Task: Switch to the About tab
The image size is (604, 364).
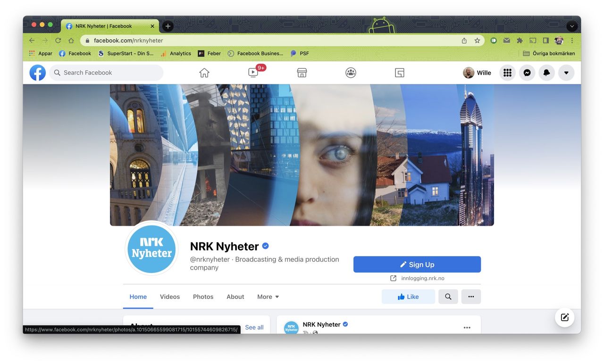Action: [x=235, y=297]
